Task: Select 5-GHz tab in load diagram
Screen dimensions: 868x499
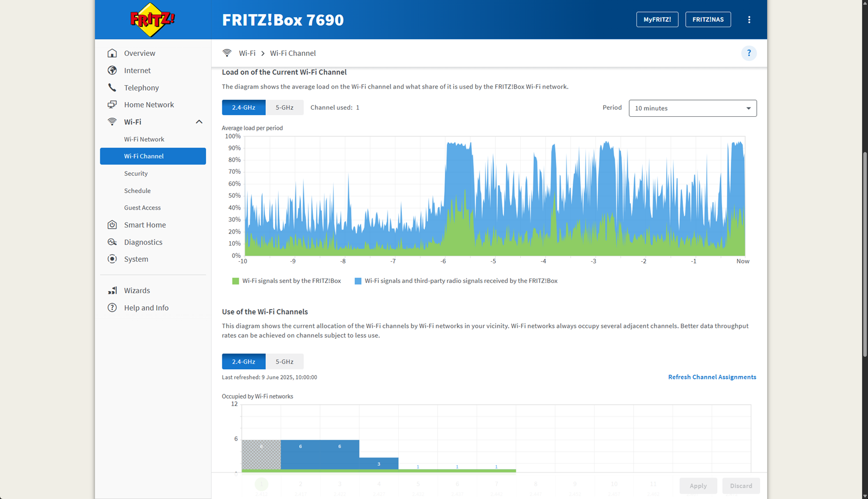Action: click(284, 108)
